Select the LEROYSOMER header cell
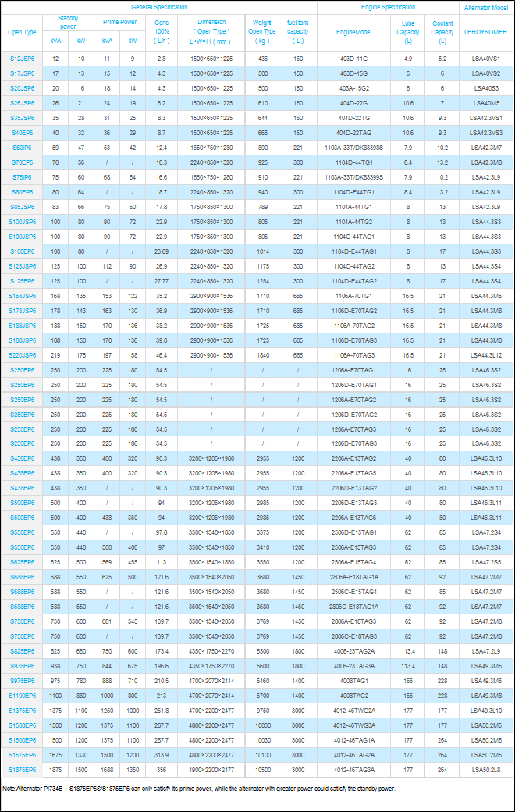Viewport: 515px width, 812px height. [487, 33]
